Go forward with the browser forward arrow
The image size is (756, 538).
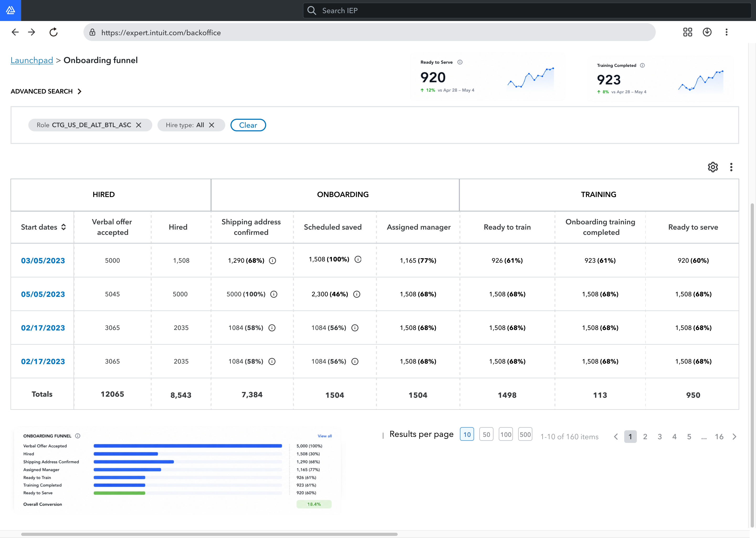31,32
